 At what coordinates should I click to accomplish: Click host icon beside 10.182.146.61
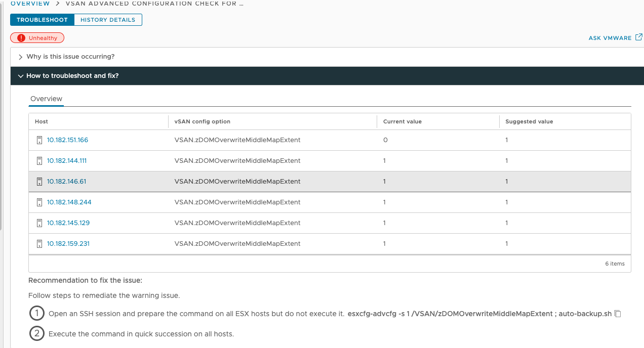[x=39, y=182]
